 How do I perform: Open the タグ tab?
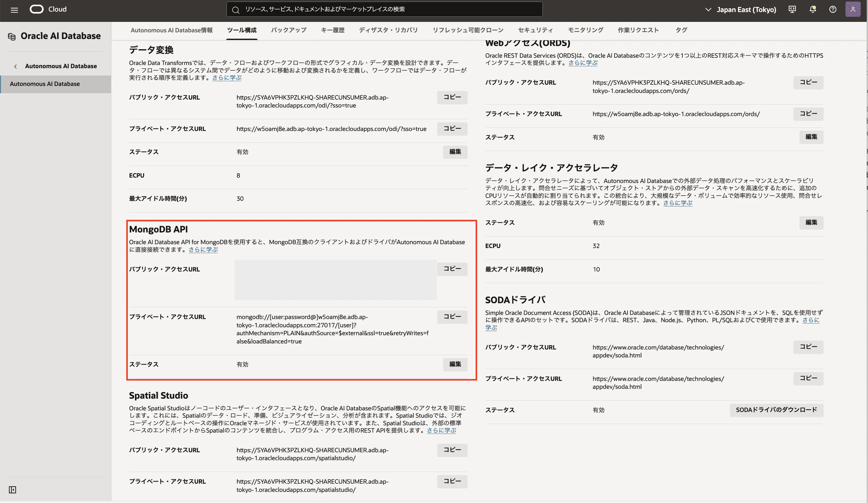(x=681, y=30)
